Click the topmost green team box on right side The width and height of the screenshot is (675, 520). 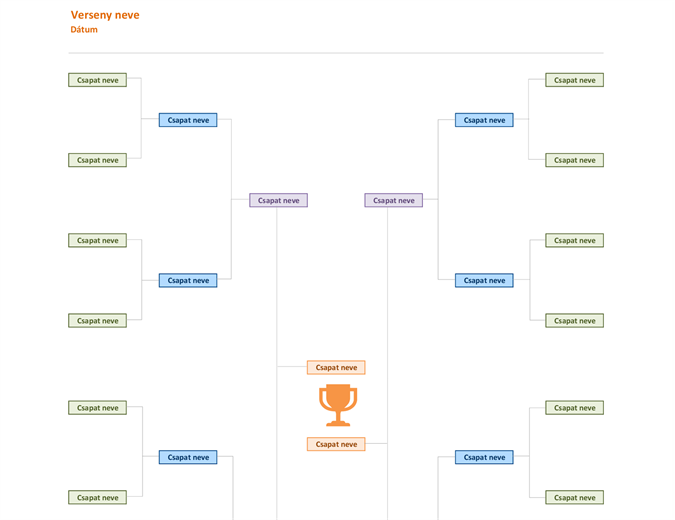point(574,80)
